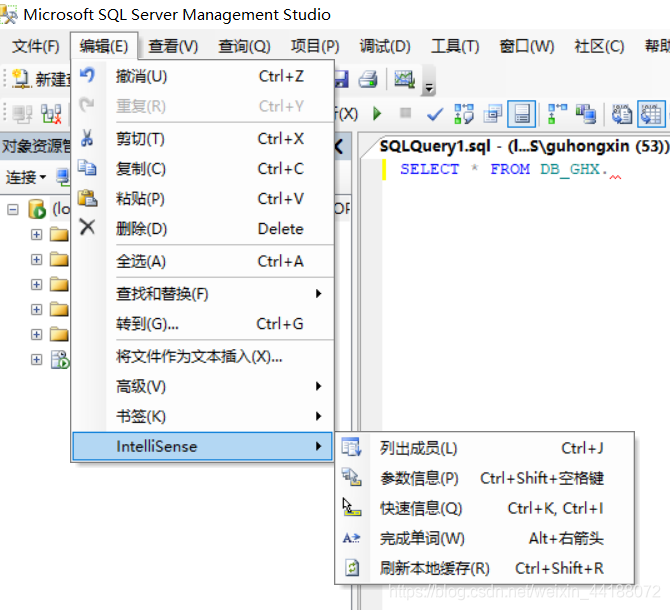Click the FROM keyword in the editor

point(510,169)
